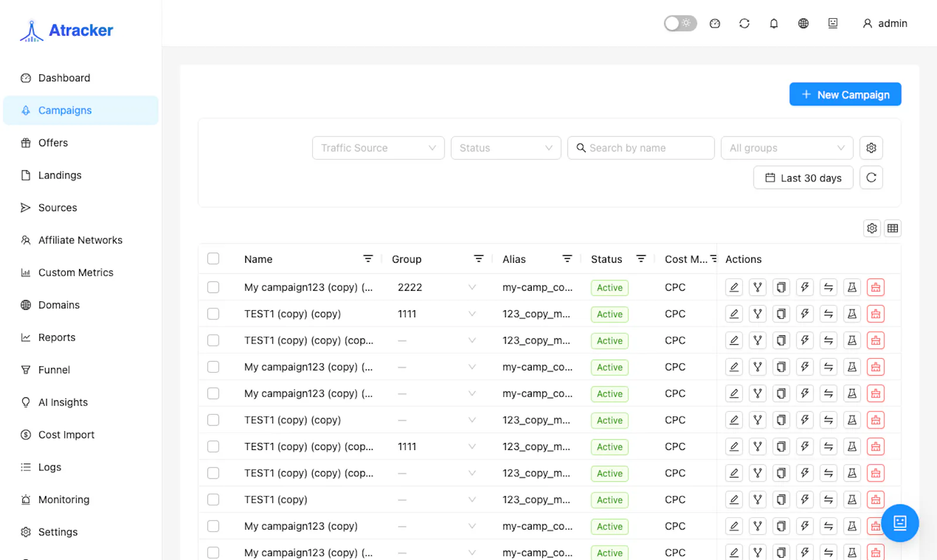Select all campaigns with header checkbox
Image resolution: width=937 pixels, height=560 pixels.
(213, 259)
